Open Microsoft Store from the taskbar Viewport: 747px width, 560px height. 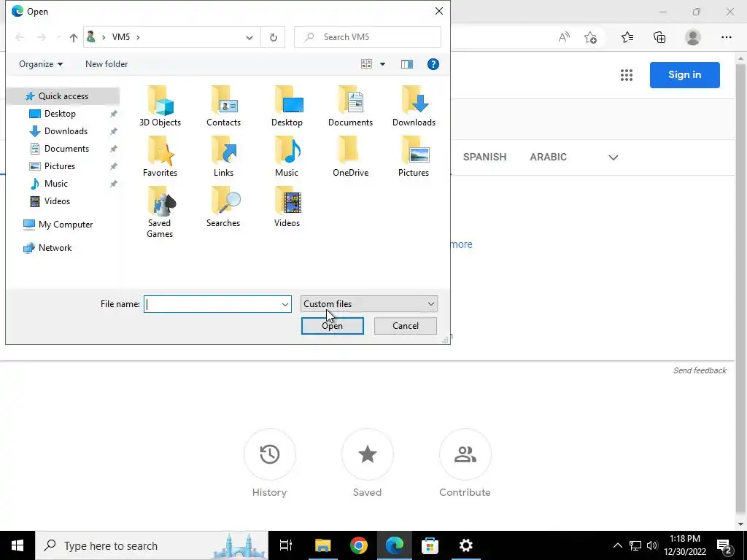click(430, 545)
